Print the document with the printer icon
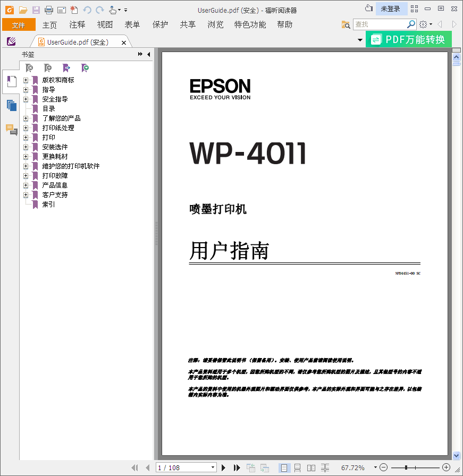 (48, 10)
